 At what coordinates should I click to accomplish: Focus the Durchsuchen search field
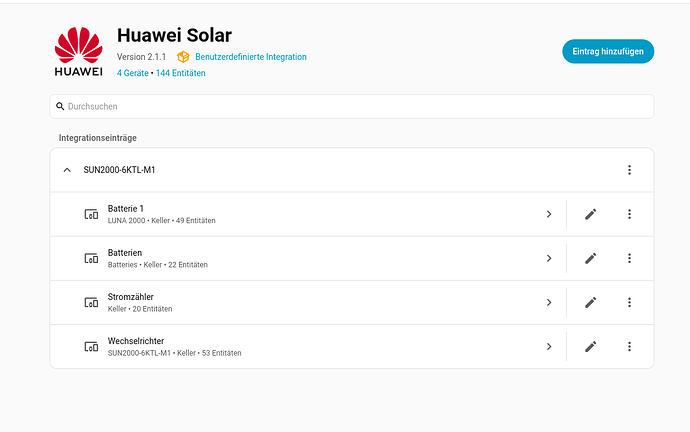[352, 106]
